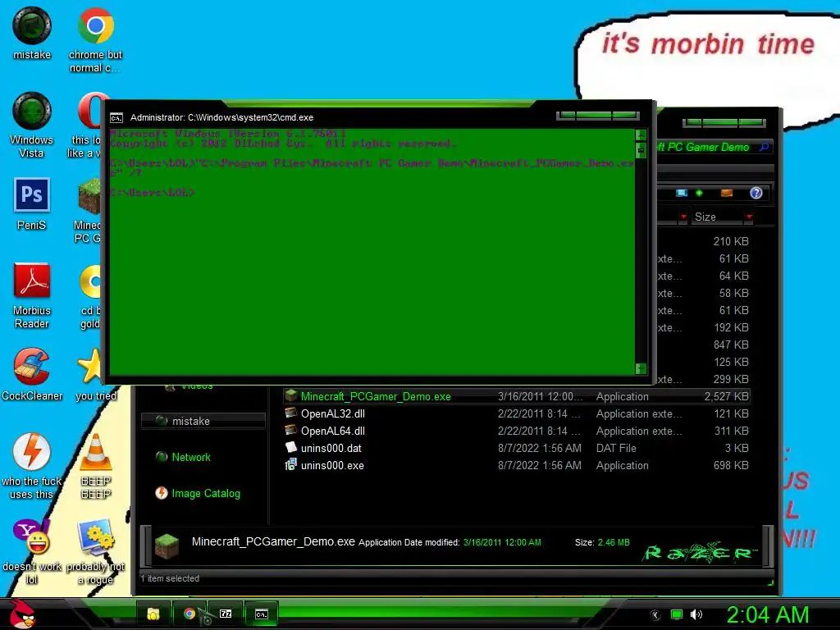Open the 7z taskbar button
Image resolution: width=840 pixels, height=630 pixels.
(x=226, y=614)
